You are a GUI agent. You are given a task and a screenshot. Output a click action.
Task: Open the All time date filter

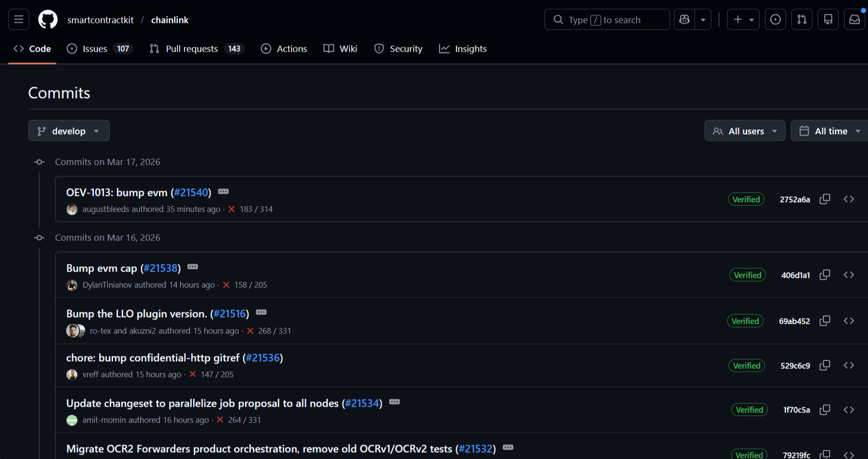pyautogui.click(x=830, y=130)
